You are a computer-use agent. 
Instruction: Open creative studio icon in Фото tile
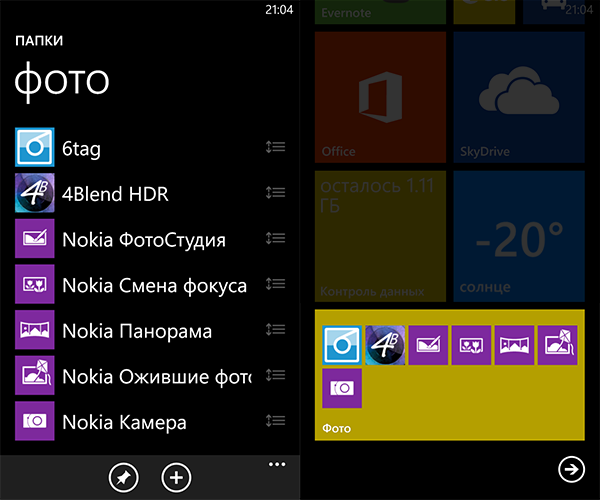pos(428,345)
